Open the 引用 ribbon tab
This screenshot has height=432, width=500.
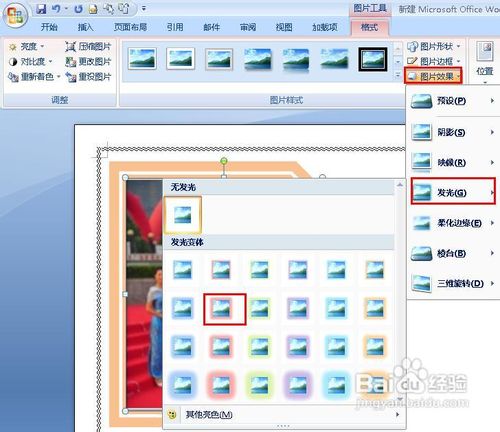[x=175, y=27]
